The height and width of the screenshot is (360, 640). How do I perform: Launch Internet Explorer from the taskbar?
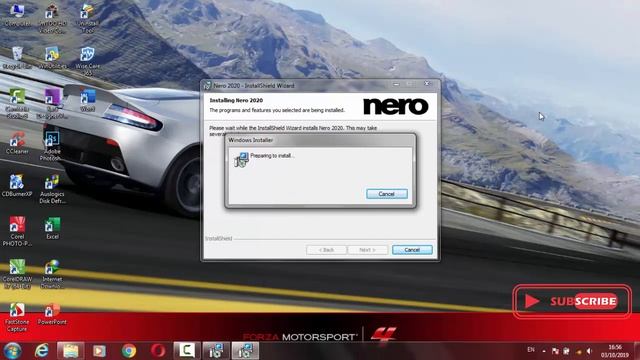(x=41, y=351)
